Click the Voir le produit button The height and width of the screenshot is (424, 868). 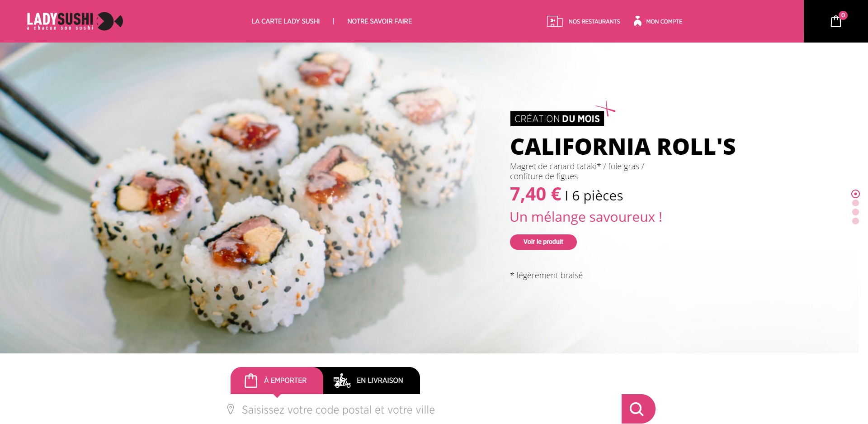(543, 242)
